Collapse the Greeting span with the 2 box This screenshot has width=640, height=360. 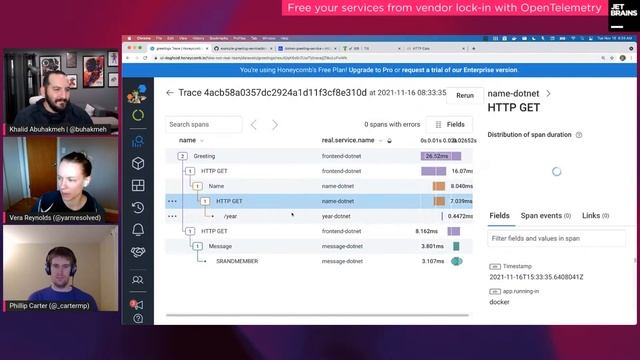[182, 156]
